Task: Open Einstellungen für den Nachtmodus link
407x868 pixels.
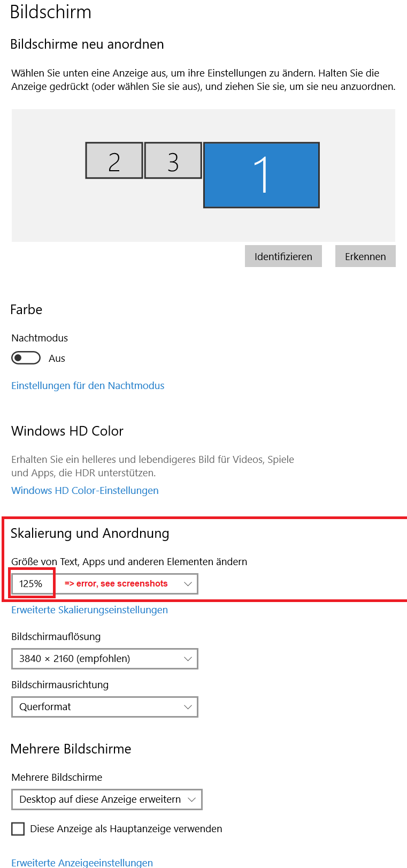Action: [88, 385]
